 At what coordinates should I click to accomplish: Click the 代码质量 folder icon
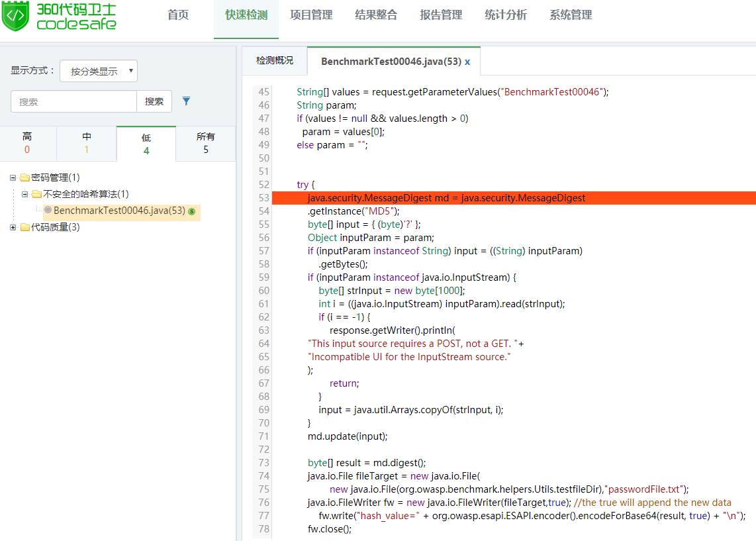(24, 227)
